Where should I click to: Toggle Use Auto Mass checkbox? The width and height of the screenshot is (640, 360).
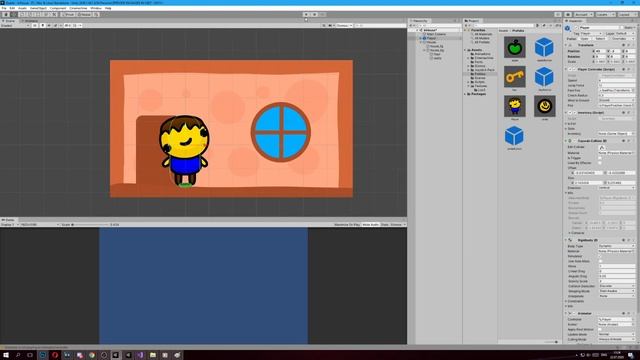click(600, 261)
